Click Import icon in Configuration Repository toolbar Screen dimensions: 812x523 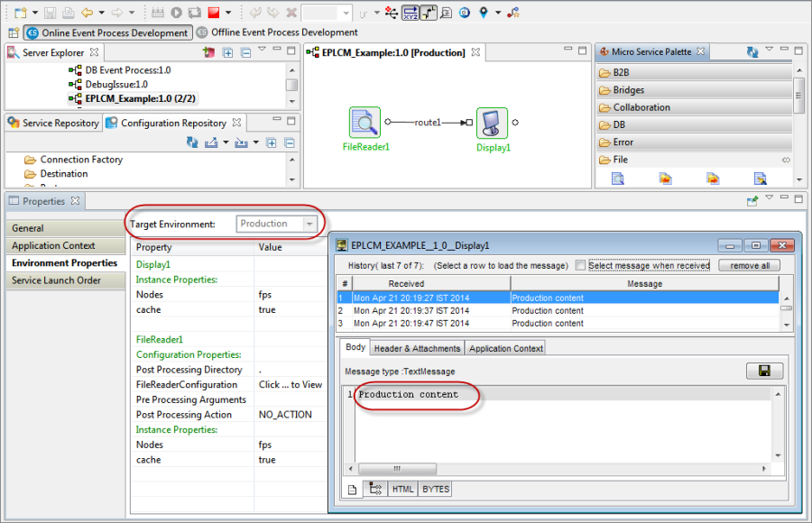coord(241,142)
